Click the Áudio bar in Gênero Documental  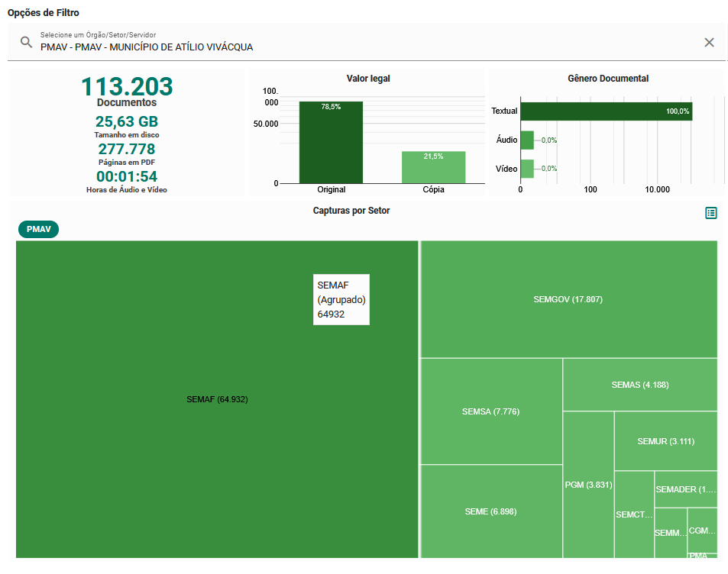click(x=526, y=140)
